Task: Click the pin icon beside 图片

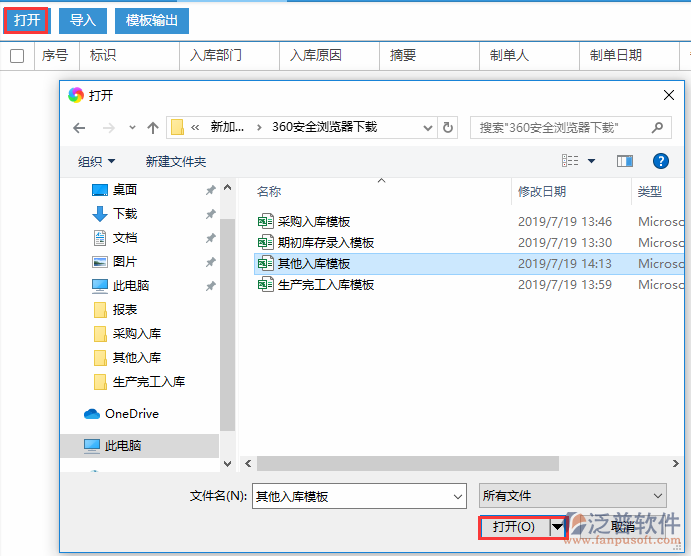Action: [x=211, y=262]
